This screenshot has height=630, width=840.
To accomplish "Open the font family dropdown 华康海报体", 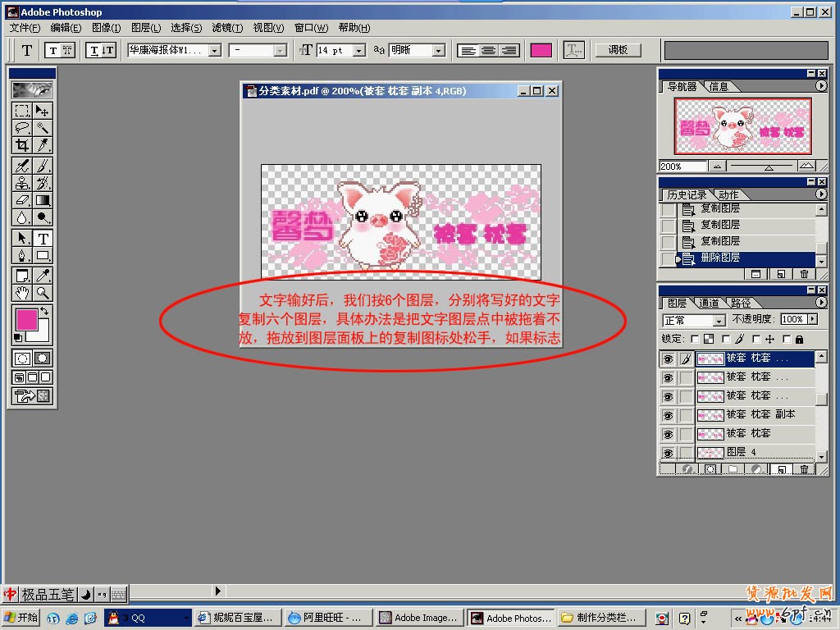I will tap(215, 50).
